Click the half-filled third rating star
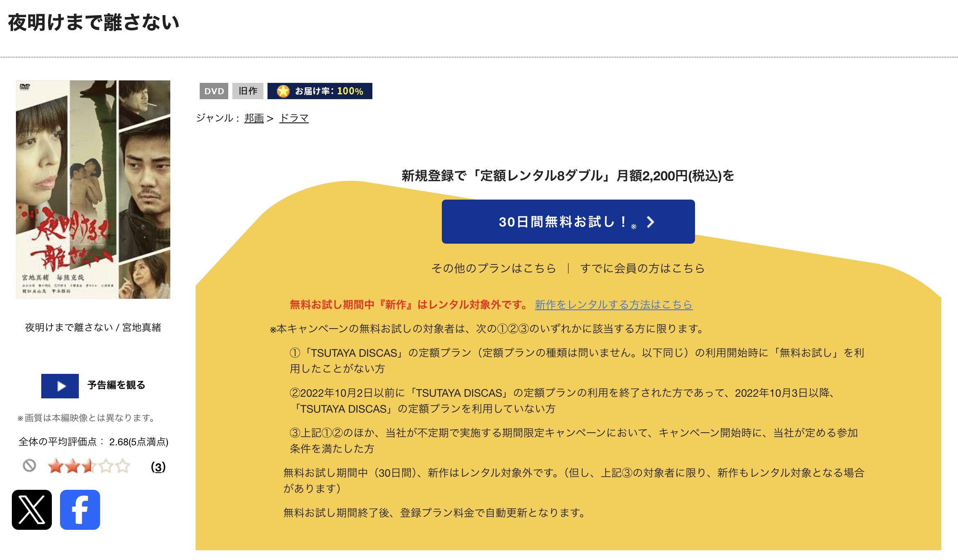 pyautogui.click(x=89, y=466)
